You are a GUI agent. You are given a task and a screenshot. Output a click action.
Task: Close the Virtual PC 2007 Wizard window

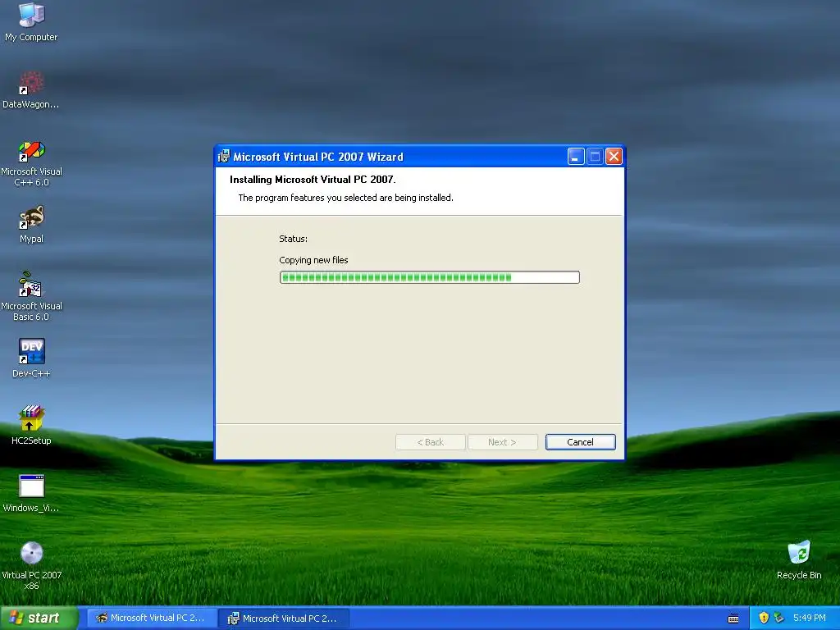[614, 157]
